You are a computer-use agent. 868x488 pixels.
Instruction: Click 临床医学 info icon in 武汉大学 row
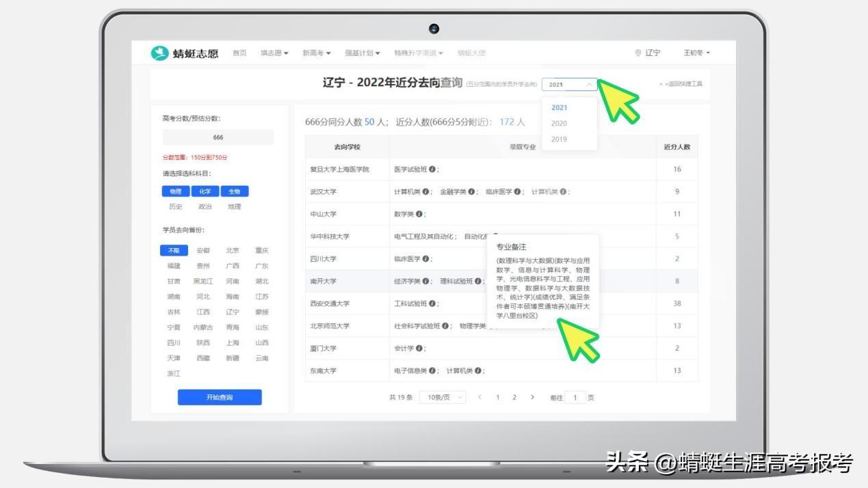click(518, 192)
